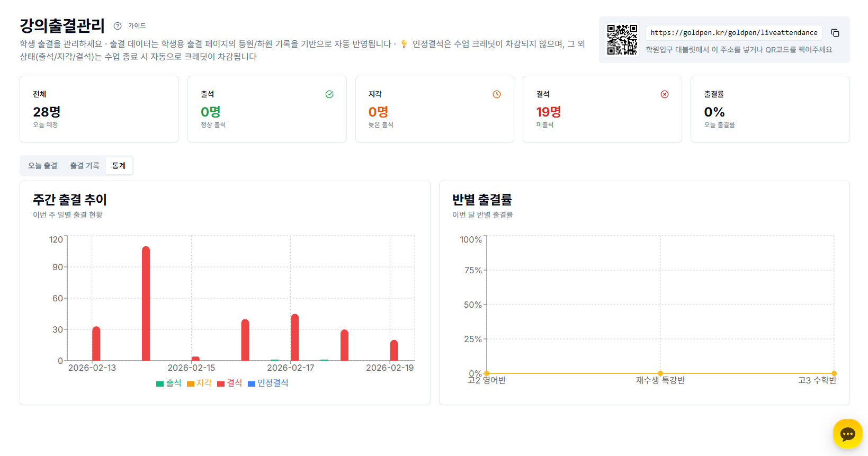This screenshot has height=456, width=868.
Task: Open the 전체 28명 summary card
Action: pos(99,109)
